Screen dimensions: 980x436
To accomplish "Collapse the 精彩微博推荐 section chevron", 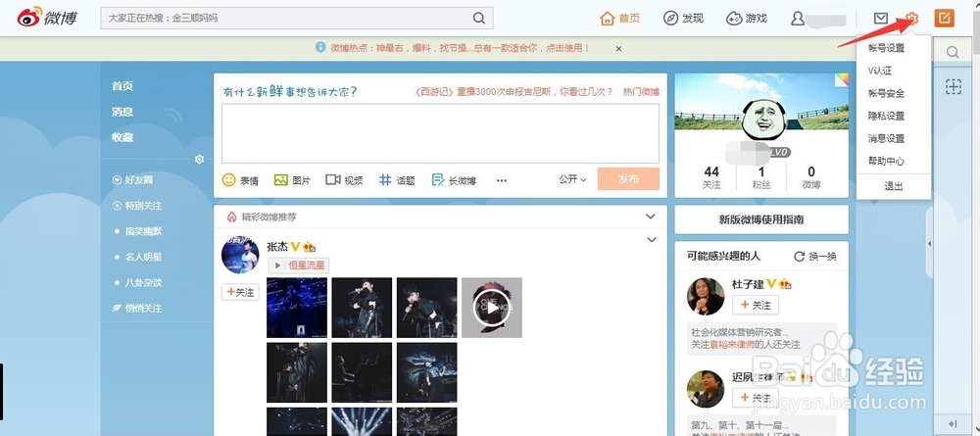I will point(651,217).
